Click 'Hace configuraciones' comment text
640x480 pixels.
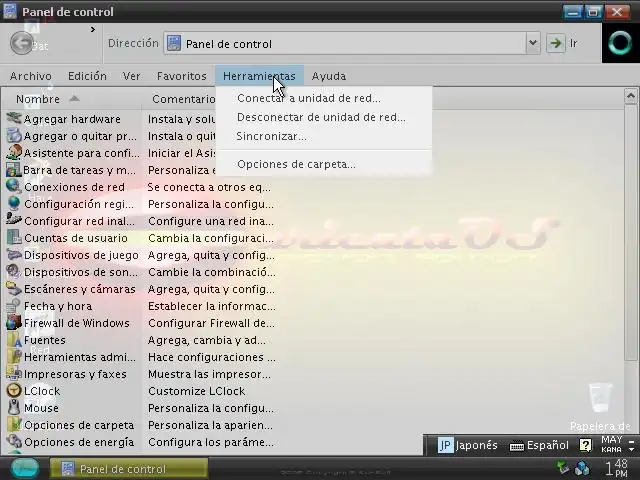pos(206,357)
